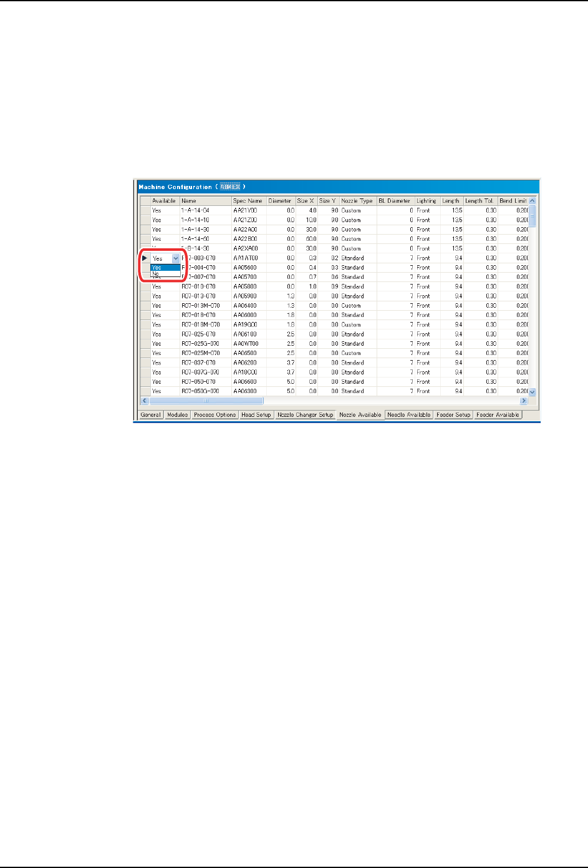
Task: Open the Available dropdown arrow on selected row
Action: [176, 258]
